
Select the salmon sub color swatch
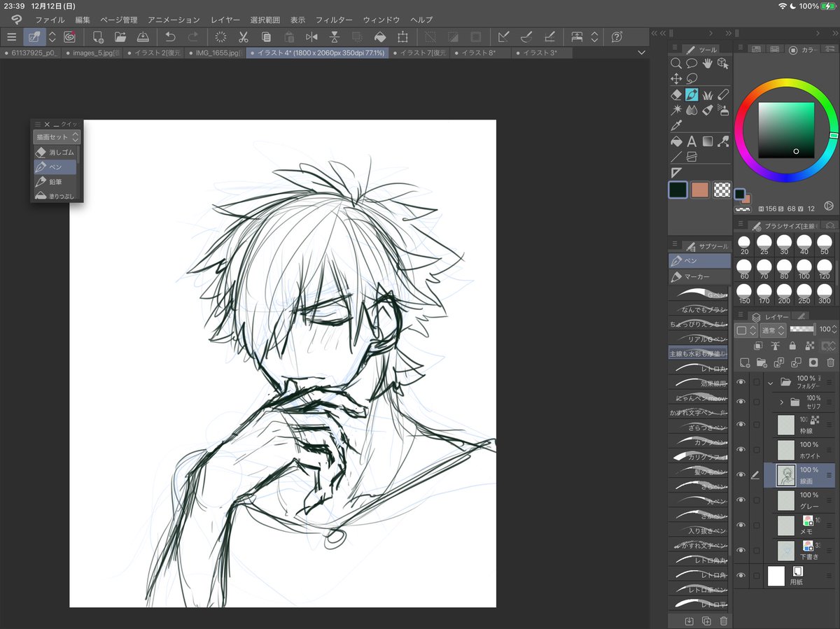[x=700, y=190]
